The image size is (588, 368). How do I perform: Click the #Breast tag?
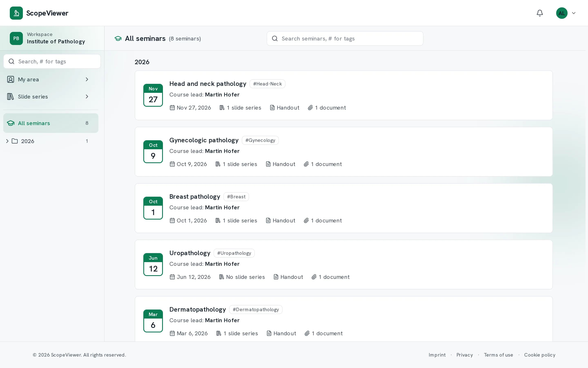(236, 197)
